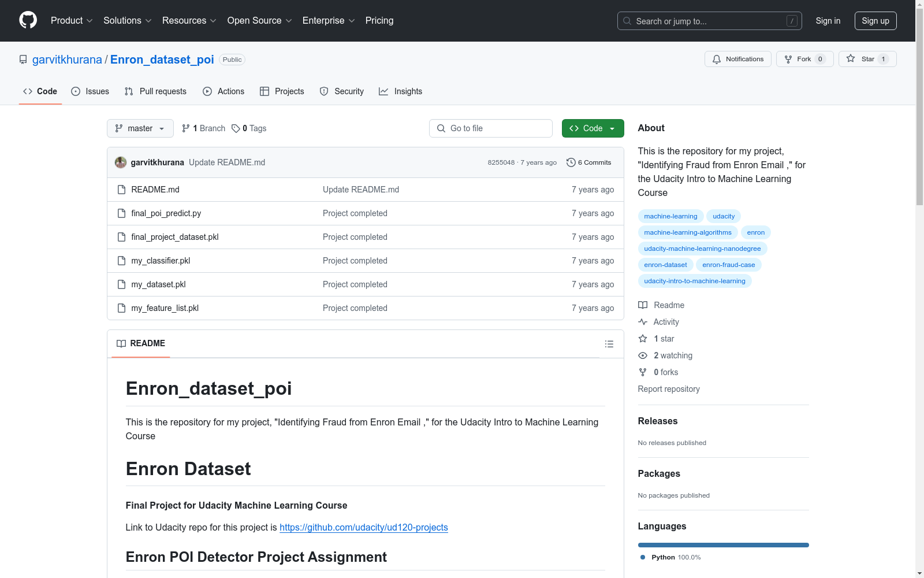Expand the Enterprise menu
Screen dimensions: 924x578
[329, 21]
